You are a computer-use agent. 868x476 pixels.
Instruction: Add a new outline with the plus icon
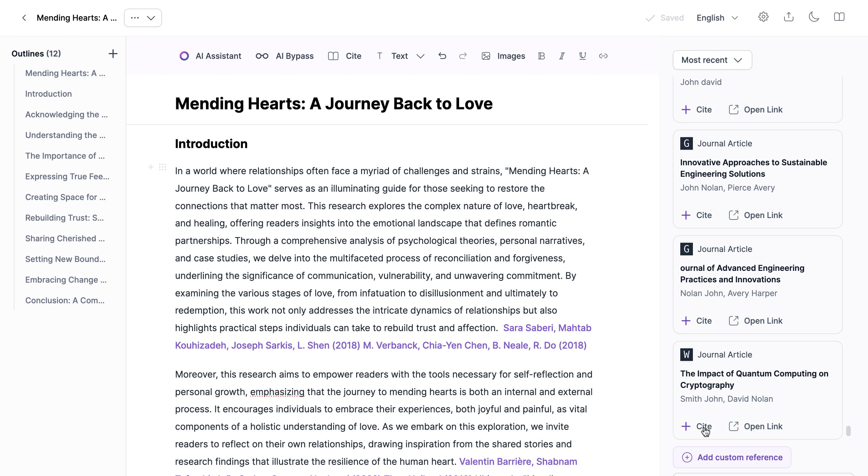113,54
